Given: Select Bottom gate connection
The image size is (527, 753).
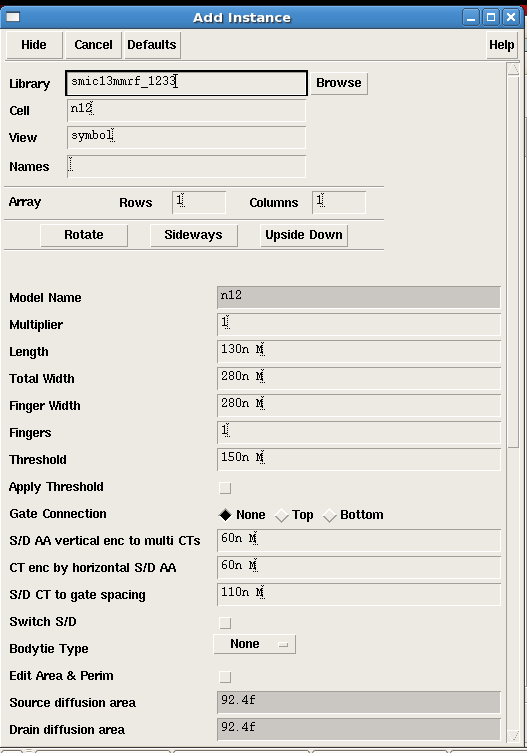Looking at the screenshot, I should pyautogui.click(x=353, y=515).
